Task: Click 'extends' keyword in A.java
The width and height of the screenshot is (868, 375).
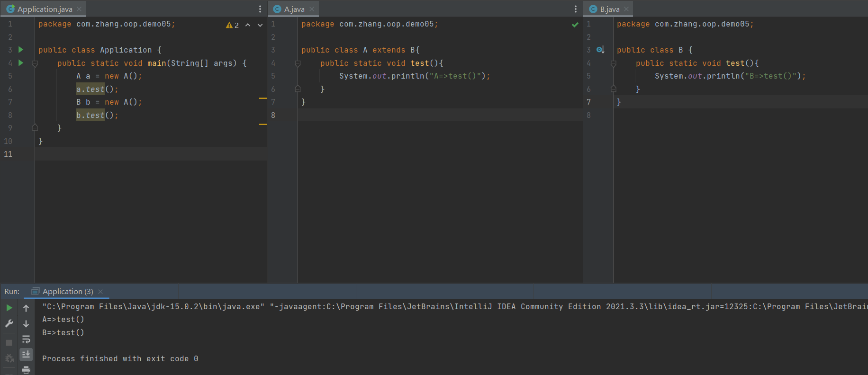Action: click(389, 50)
